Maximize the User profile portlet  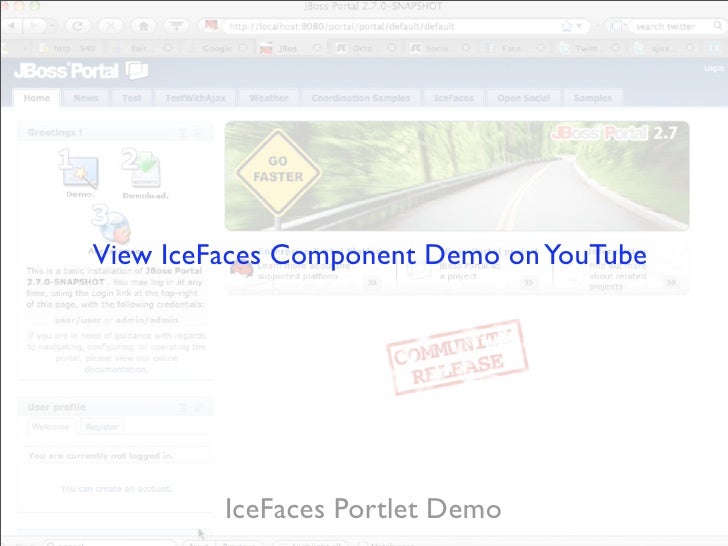[199, 407]
